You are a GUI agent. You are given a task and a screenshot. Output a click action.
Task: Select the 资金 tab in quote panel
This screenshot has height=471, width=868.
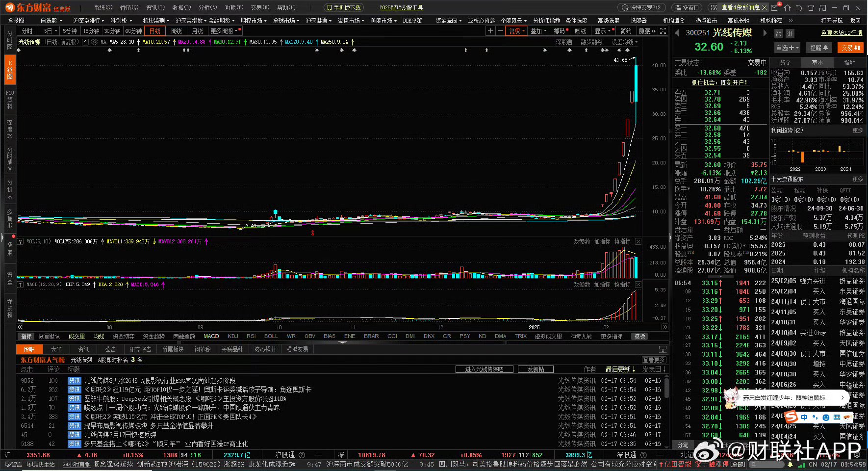pyautogui.click(x=785, y=63)
